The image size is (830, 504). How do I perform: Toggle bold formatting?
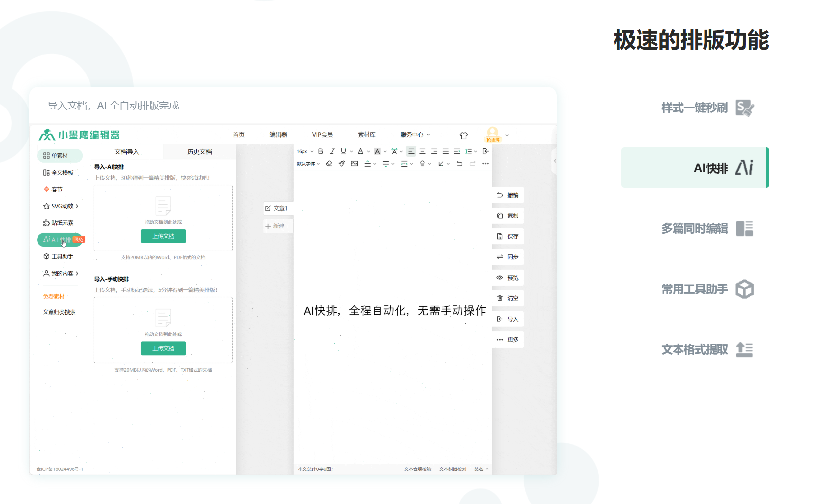320,151
